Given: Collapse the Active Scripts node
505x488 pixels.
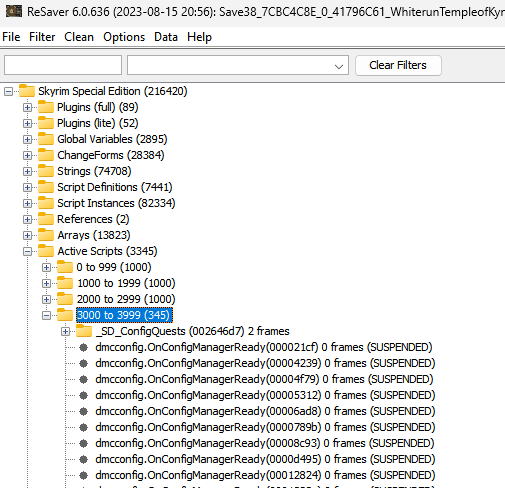Looking at the screenshot, I should point(27,251).
